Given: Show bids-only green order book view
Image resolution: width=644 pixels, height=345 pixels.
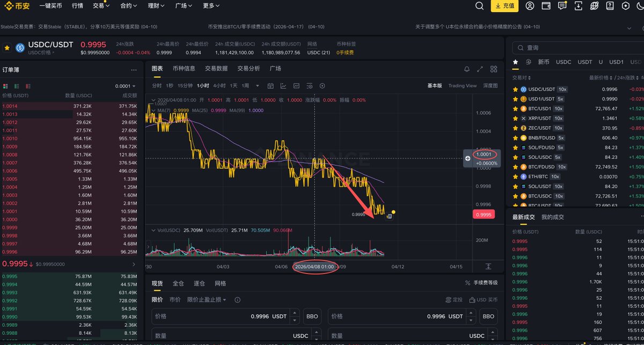Looking at the screenshot, I should pyautogui.click(x=17, y=86).
